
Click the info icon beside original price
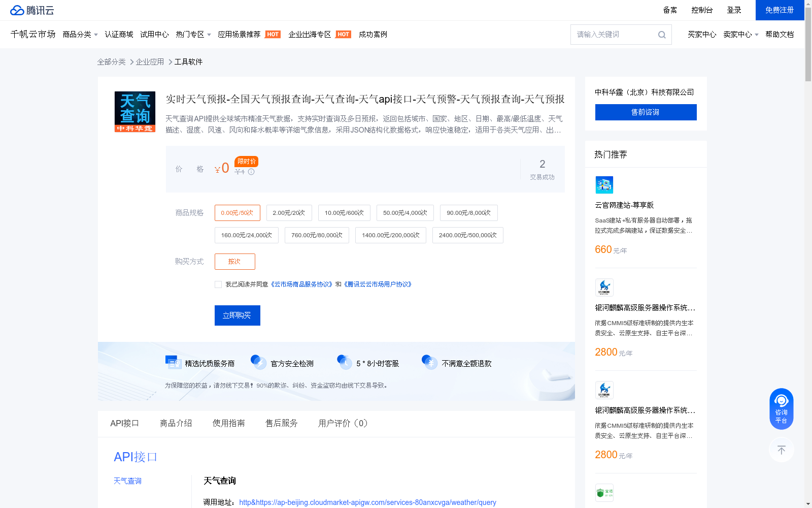(251, 172)
